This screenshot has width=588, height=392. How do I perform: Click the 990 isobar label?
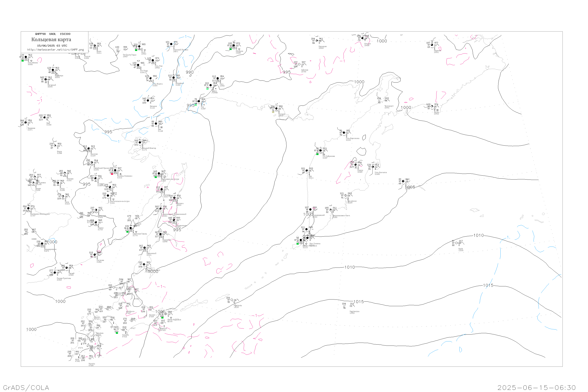[x=190, y=72]
